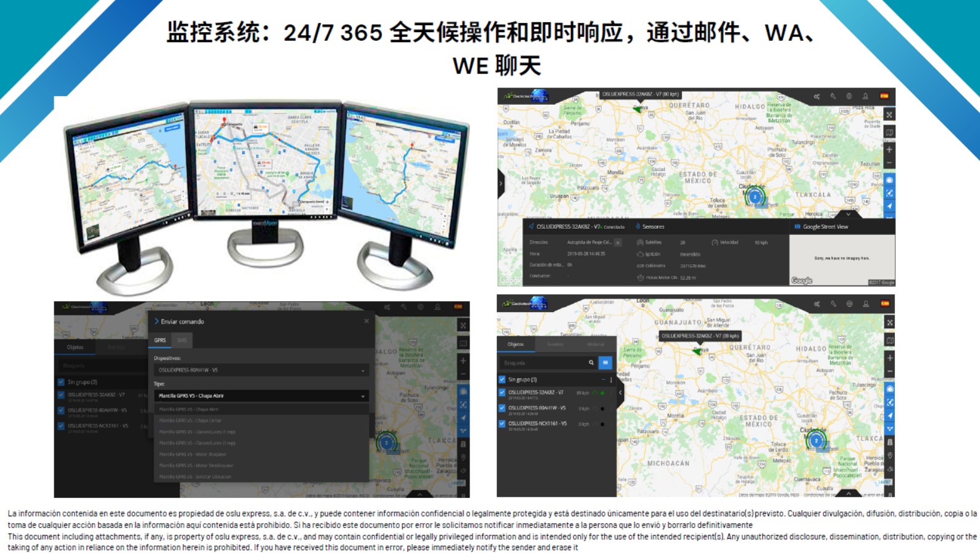Close the Enviar comando dialog

tap(367, 321)
